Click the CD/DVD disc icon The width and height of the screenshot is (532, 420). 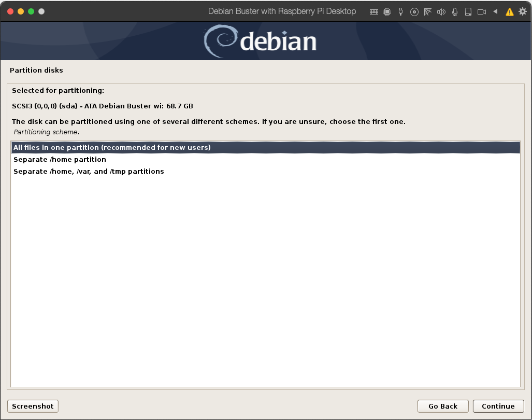point(414,12)
